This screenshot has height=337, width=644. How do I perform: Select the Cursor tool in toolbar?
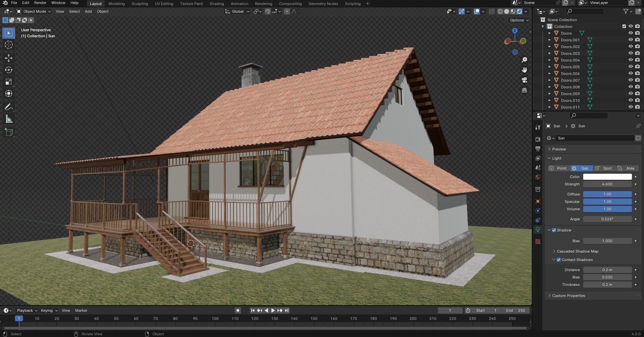click(9, 45)
